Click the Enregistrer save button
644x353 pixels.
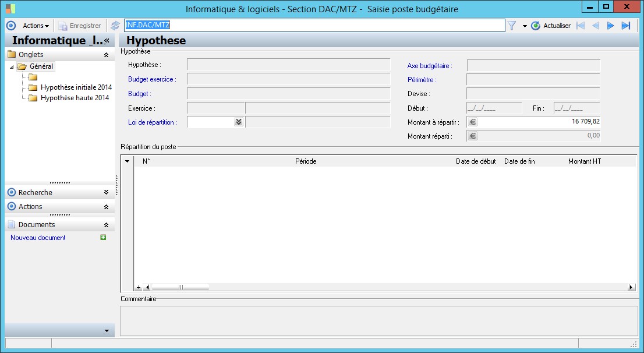80,26
